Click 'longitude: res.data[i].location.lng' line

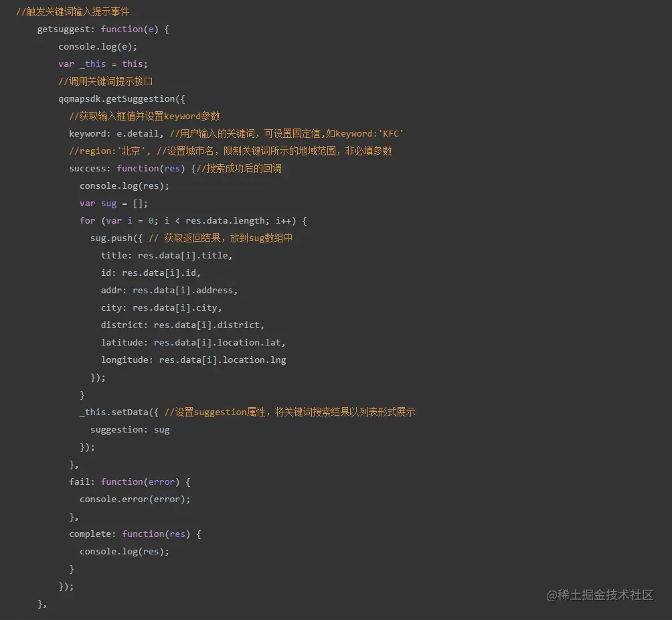193,360
